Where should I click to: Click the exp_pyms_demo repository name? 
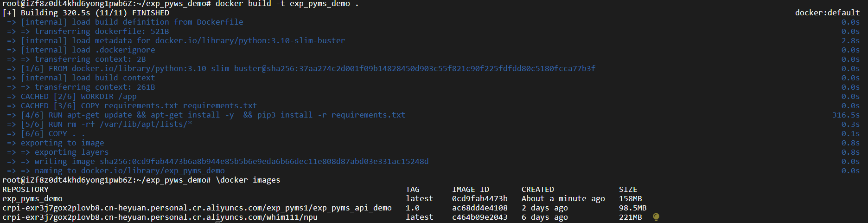click(x=32, y=199)
